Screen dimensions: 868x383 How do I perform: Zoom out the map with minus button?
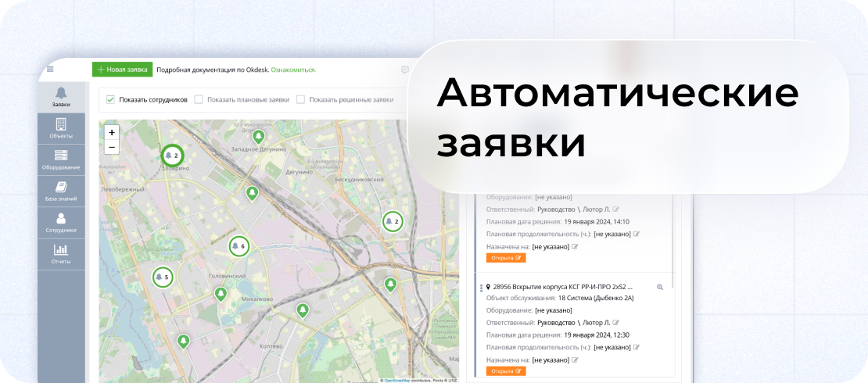coord(112,147)
